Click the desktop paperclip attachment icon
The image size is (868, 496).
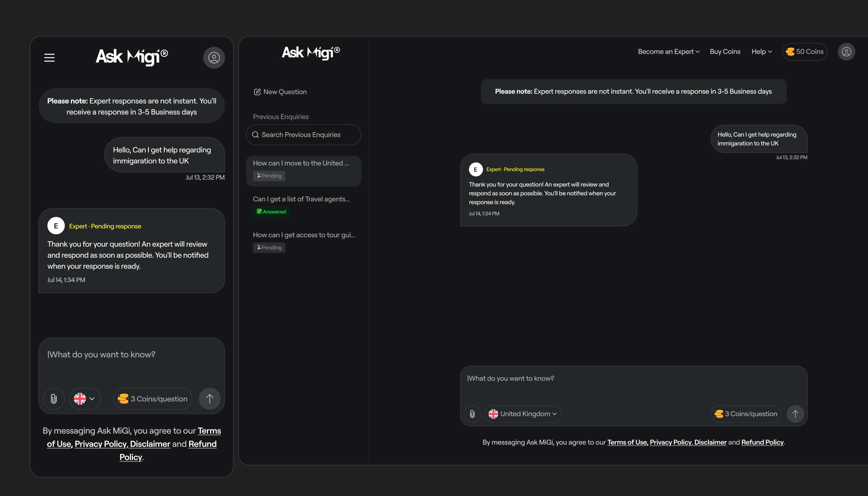472,414
